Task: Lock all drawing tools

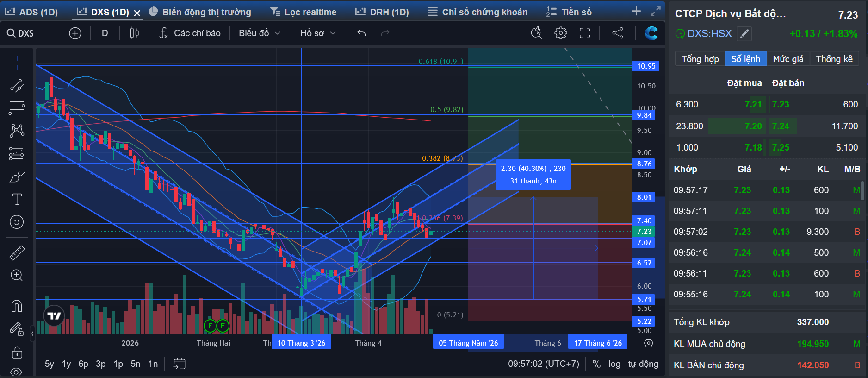Action: (x=17, y=352)
